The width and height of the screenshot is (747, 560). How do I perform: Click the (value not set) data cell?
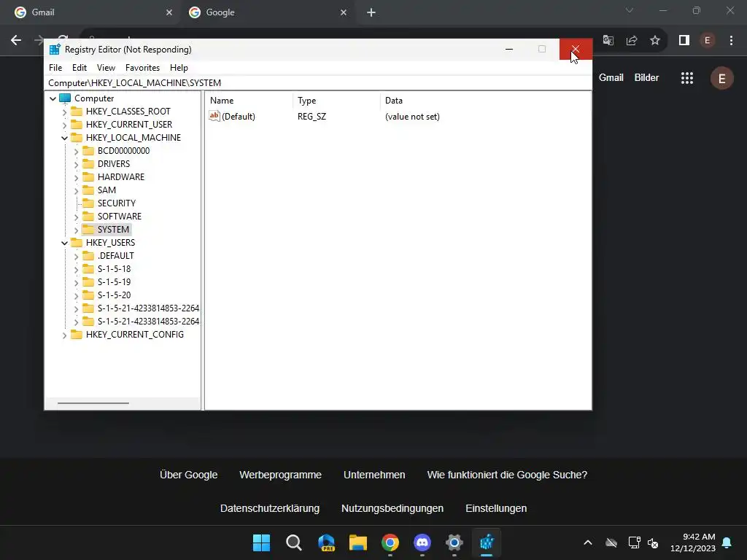[x=412, y=116]
